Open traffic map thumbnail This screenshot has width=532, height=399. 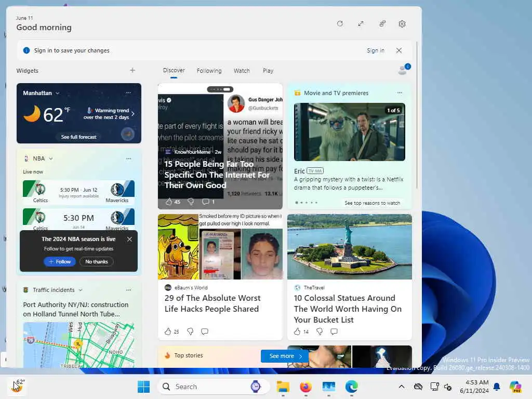79,345
